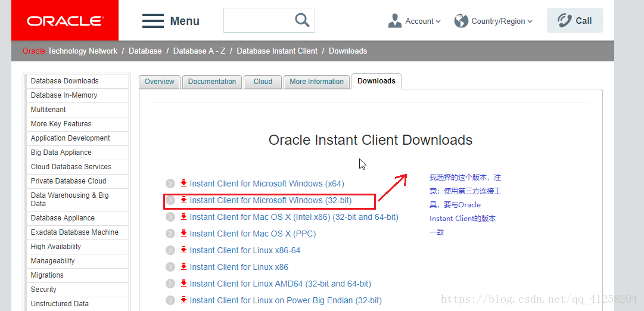The image size is (644, 311).
Task: Click download icon for Windows (32-bit)
Action: (183, 200)
